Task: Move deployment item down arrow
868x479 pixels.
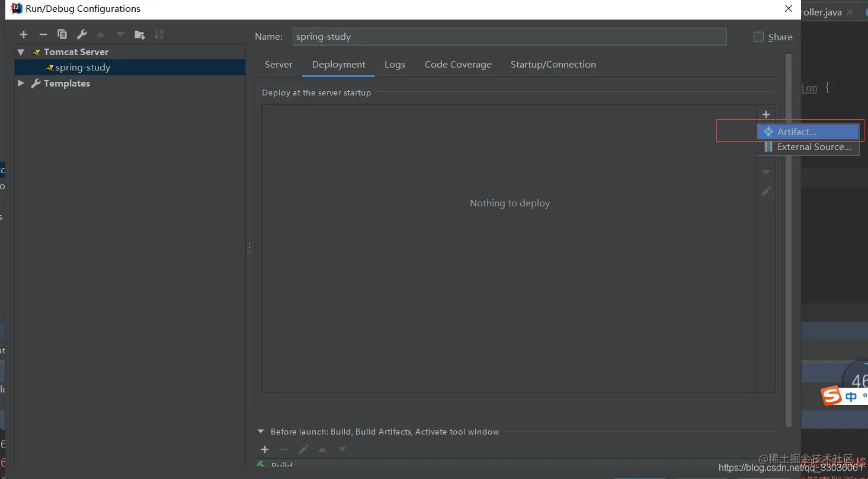Action: coord(766,173)
